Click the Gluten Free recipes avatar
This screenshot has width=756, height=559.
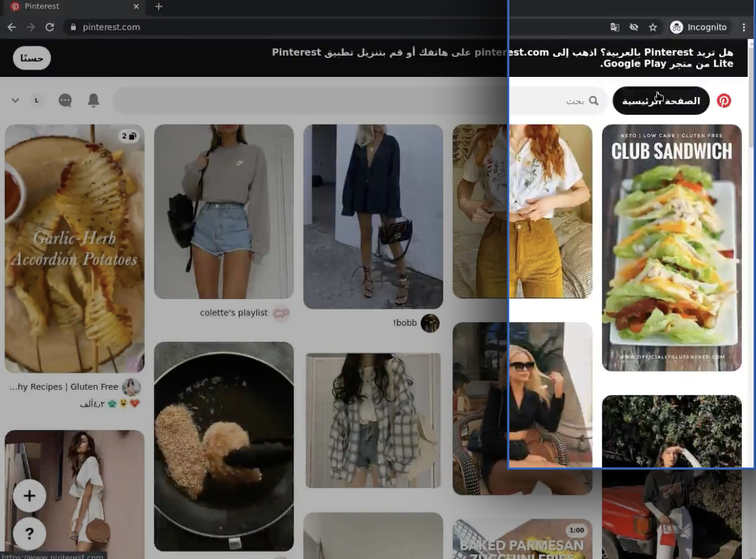point(131,387)
